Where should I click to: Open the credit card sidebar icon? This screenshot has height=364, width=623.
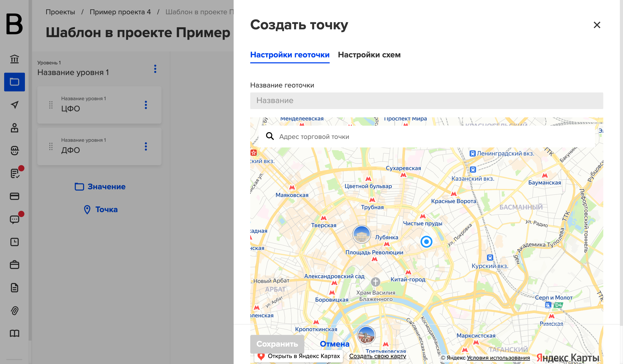click(x=15, y=196)
